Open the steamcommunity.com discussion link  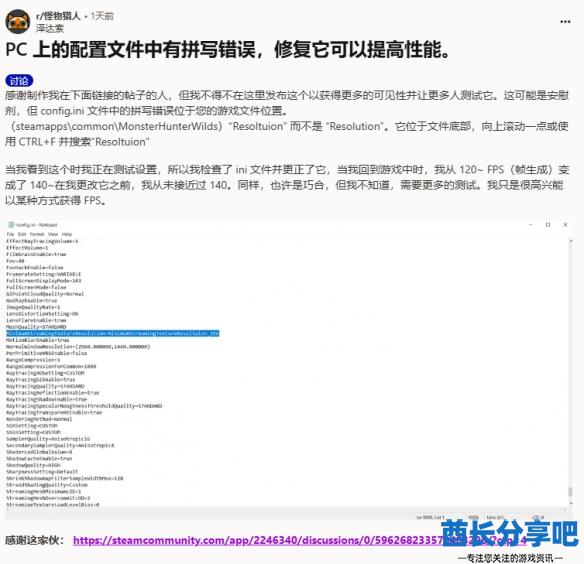click(300, 540)
